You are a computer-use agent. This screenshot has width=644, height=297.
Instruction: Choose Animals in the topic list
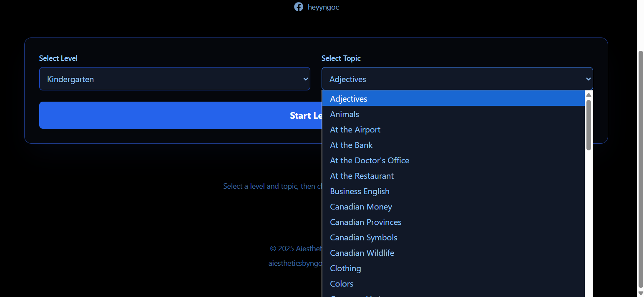tap(345, 114)
